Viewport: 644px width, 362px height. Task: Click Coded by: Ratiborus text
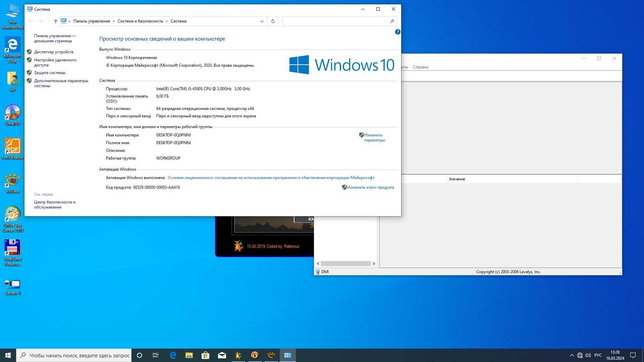283,246
